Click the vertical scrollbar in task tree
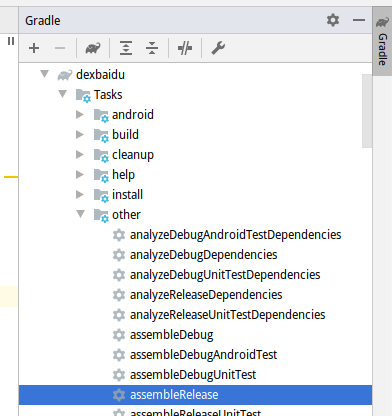Viewport: 392px width, 416px height. click(367, 111)
